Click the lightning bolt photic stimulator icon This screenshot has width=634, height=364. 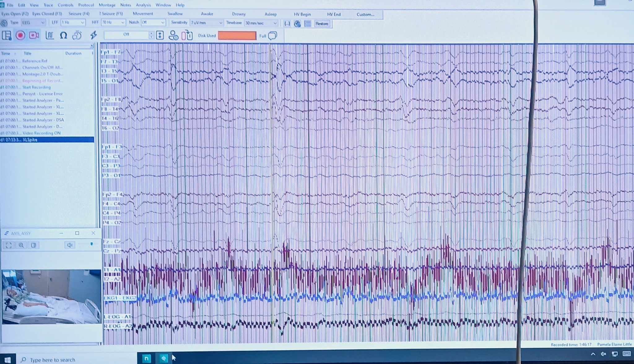pos(93,35)
